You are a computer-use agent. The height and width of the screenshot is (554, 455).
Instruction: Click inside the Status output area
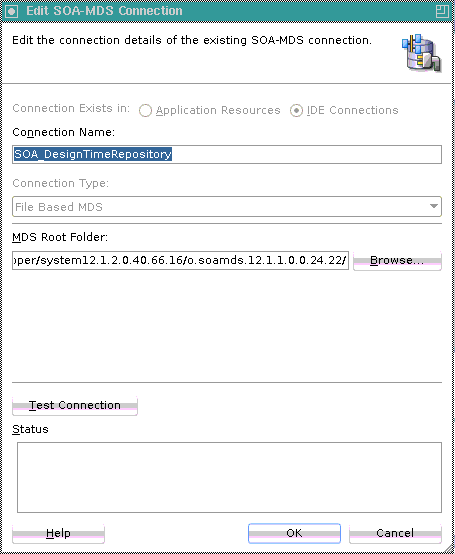click(229, 477)
